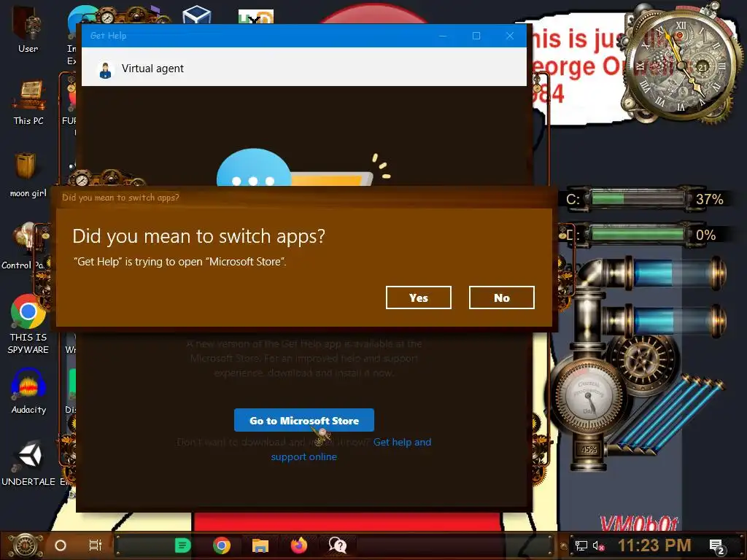Minimize the Get Help window
The width and height of the screenshot is (747, 560).
pos(443,36)
